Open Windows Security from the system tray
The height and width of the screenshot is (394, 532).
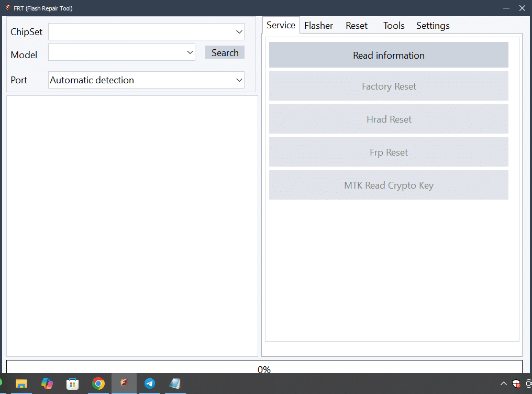coord(516,384)
